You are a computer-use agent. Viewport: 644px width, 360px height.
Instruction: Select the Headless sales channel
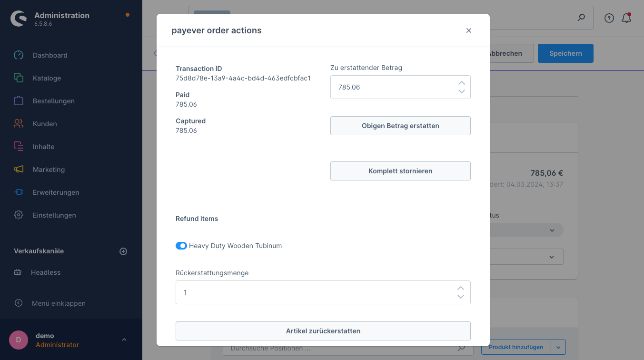(x=46, y=272)
